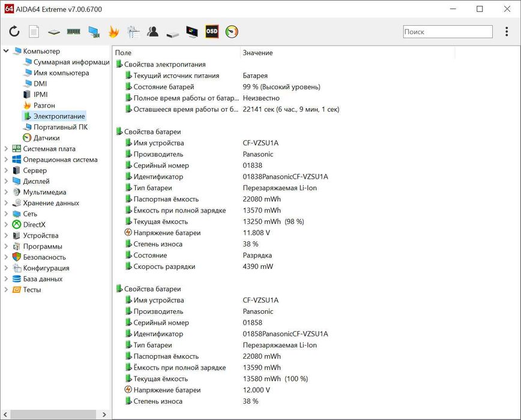Expand the Хранение данных node
521x420 pixels.
click(6, 203)
